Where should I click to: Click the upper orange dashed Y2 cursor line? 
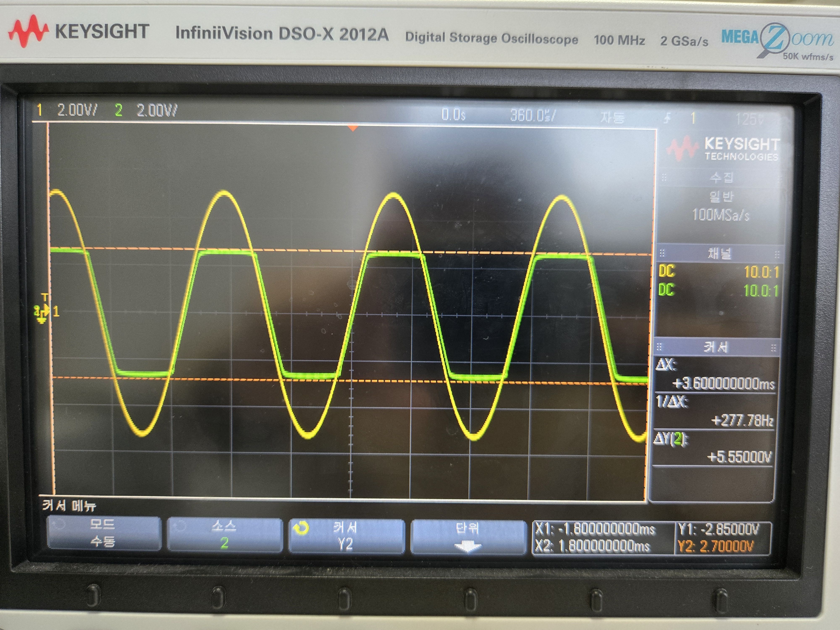pyautogui.click(x=304, y=251)
